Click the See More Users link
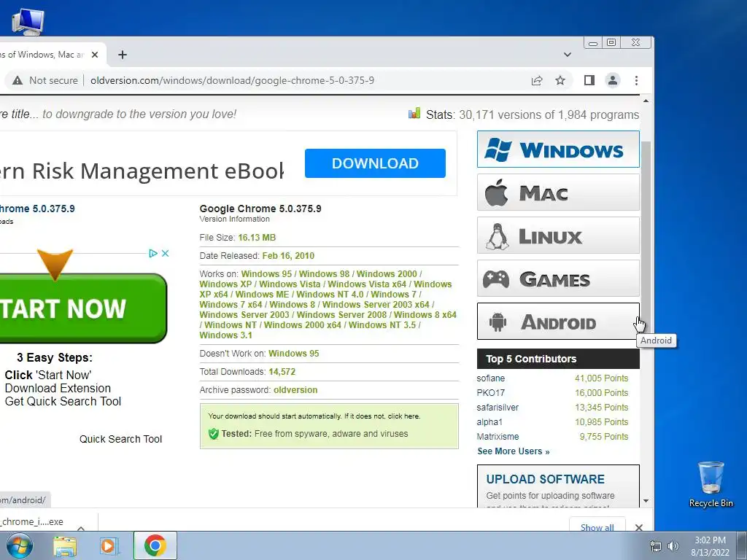 click(514, 451)
